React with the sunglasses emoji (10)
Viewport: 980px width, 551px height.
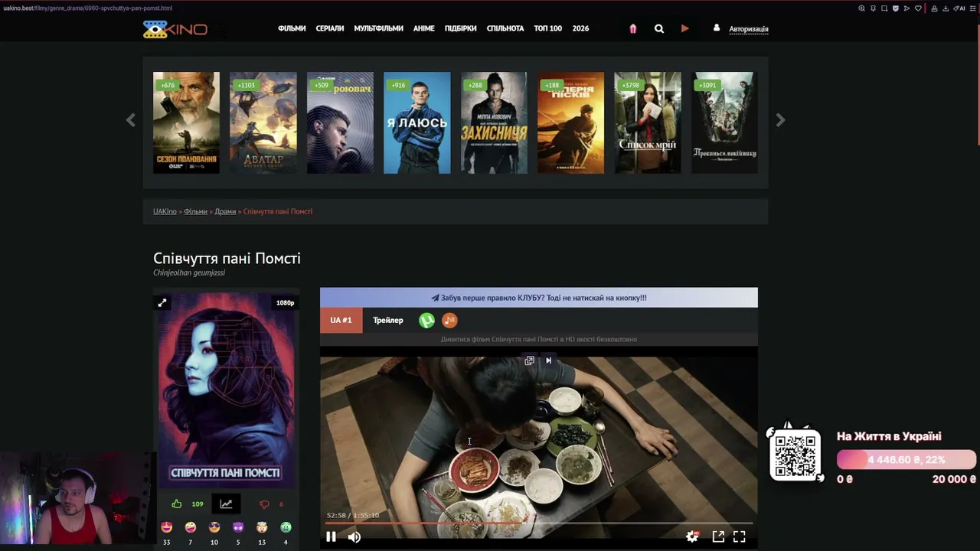(214, 527)
